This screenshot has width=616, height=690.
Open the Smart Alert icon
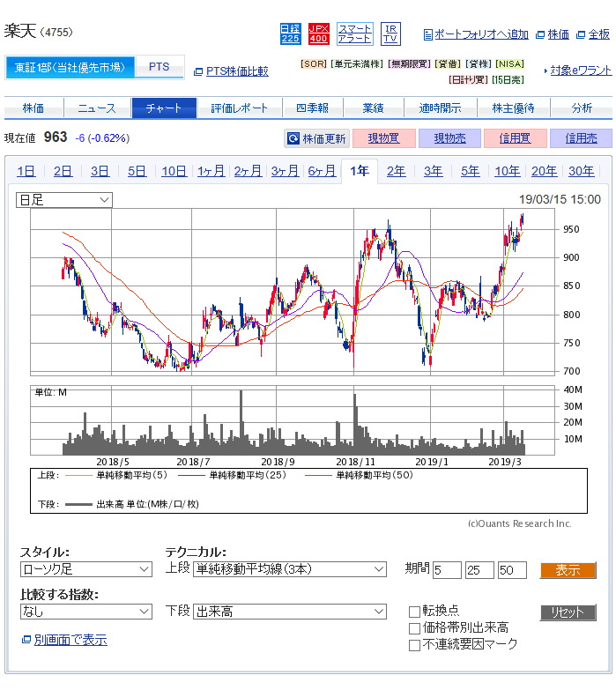[354, 33]
